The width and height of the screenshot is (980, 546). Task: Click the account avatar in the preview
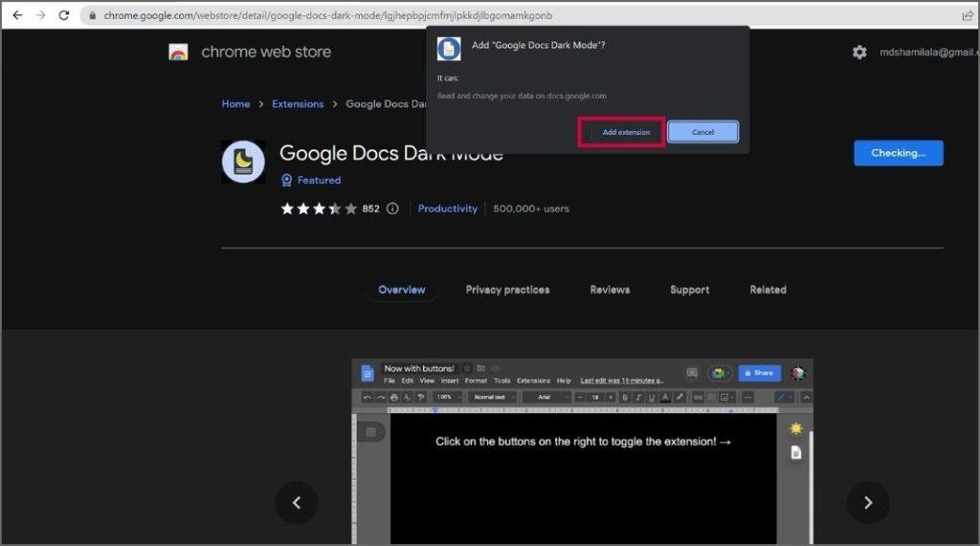click(797, 373)
